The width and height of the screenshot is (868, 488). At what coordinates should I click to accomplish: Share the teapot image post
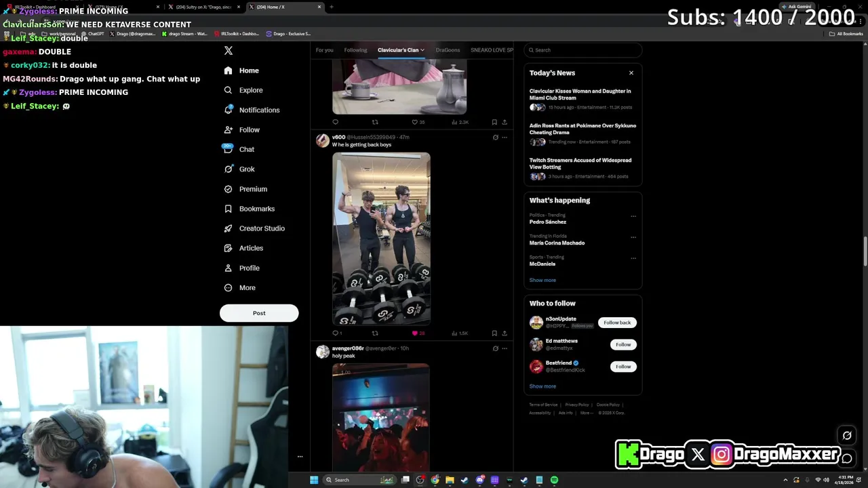click(504, 122)
